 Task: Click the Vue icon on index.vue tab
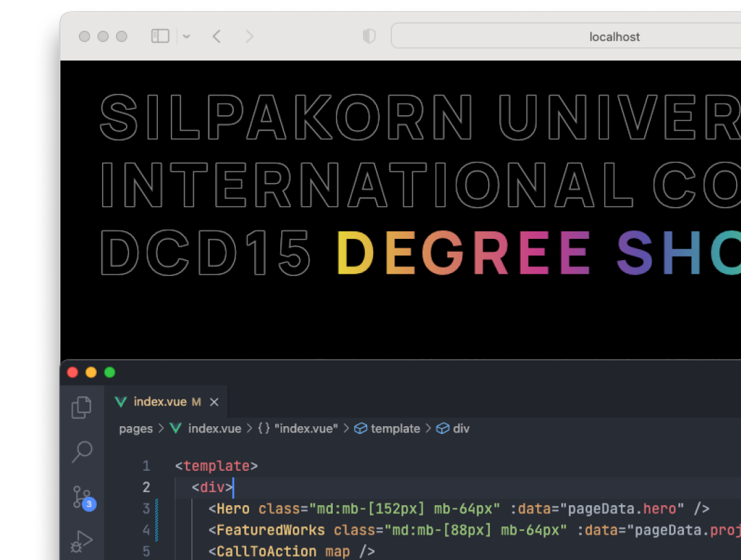pos(121,401)
